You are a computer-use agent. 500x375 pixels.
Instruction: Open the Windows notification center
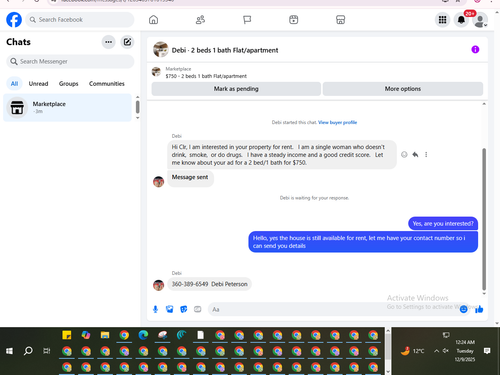[487, 351]
